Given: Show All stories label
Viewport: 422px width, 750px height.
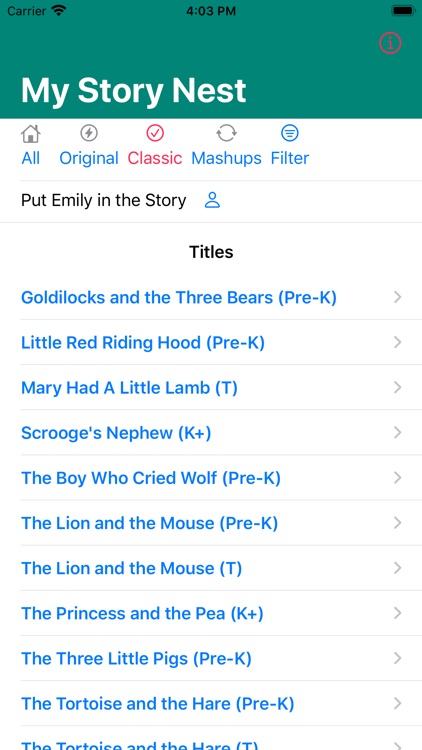Looking at the screenshot, I should 31,158.
